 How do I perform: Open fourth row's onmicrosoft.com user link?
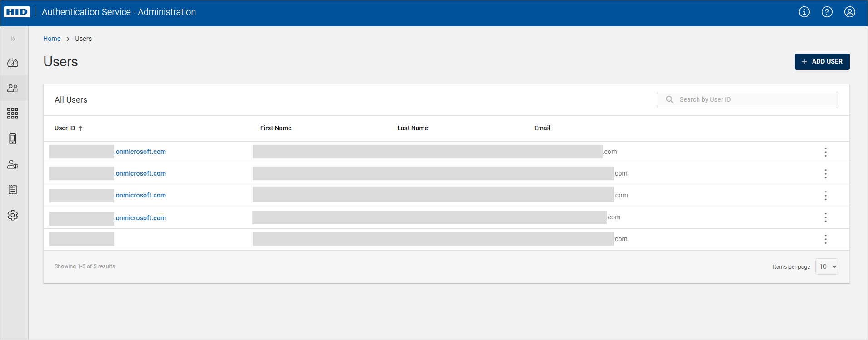tap(140, 218)
